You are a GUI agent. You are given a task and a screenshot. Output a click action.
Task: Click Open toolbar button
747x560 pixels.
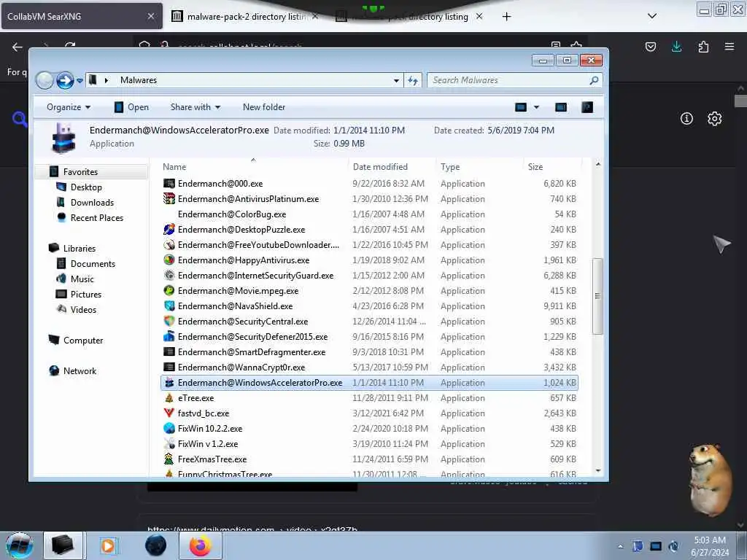[131, 107]
